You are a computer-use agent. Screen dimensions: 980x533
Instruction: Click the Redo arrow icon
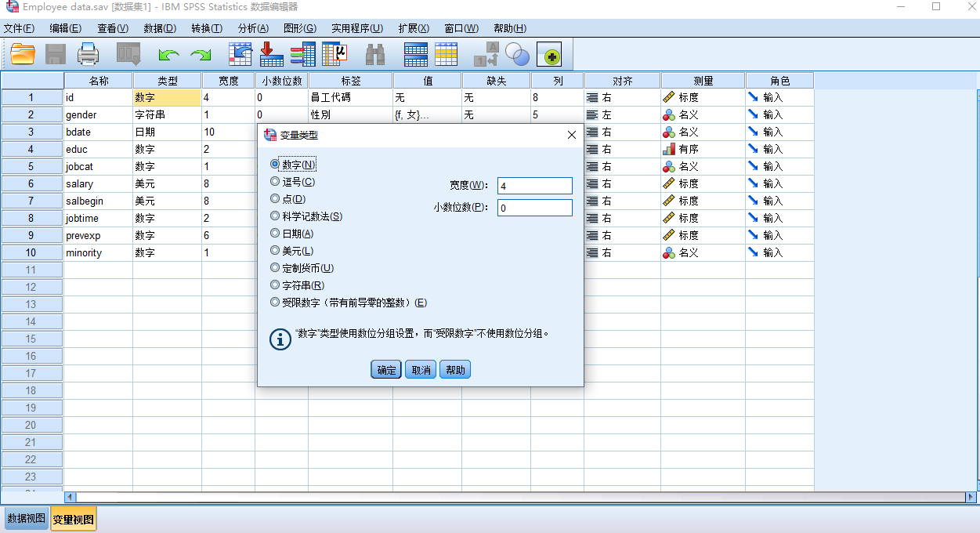200,54
